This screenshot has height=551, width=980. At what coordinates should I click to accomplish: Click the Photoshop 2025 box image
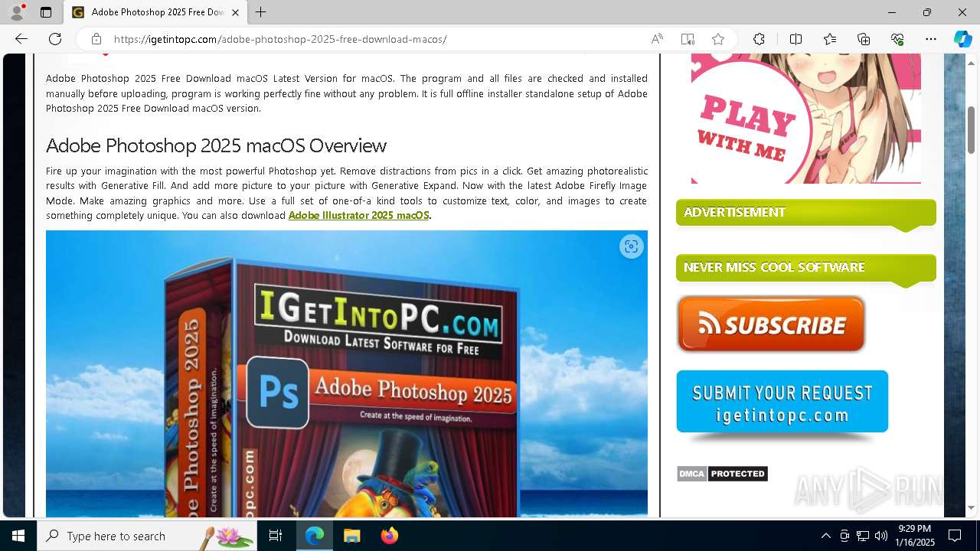coord(347,373)
